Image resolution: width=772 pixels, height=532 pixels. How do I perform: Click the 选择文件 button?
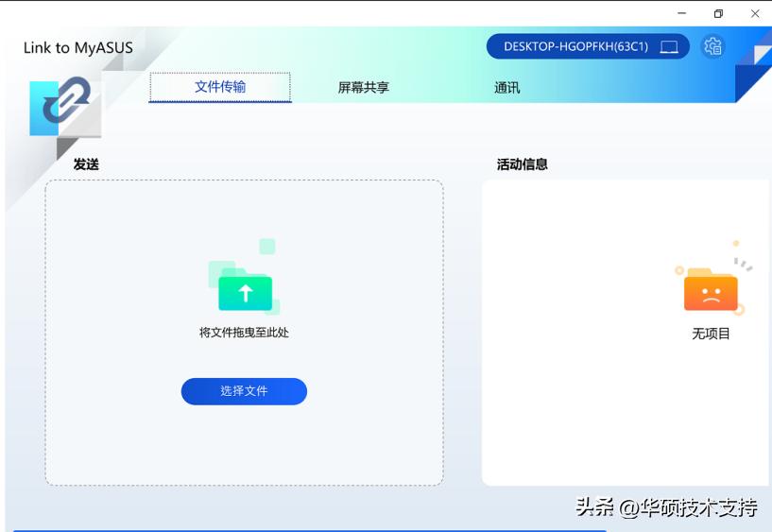click(x=244, y=391)
